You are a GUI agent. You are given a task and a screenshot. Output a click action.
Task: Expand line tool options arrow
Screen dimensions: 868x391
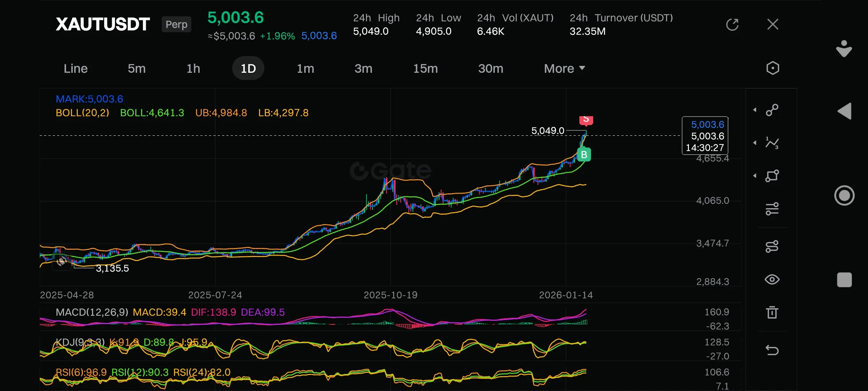point(755,110)
